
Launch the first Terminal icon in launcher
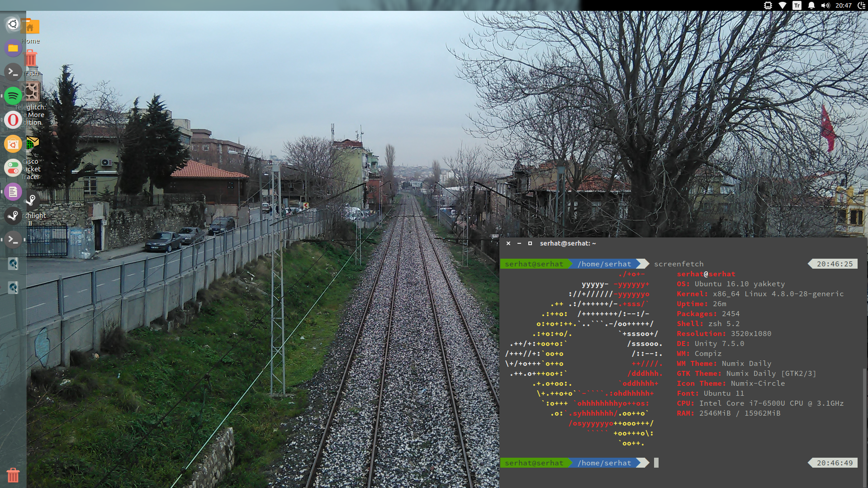coord(13,72)
